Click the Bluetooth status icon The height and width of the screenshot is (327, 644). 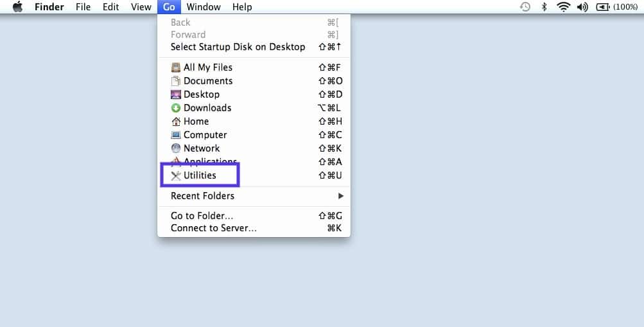[544, 7]
